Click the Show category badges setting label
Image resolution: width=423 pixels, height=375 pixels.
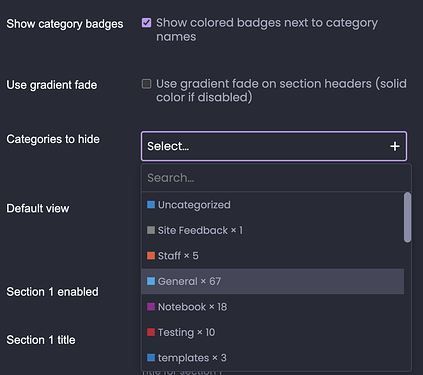65,24
